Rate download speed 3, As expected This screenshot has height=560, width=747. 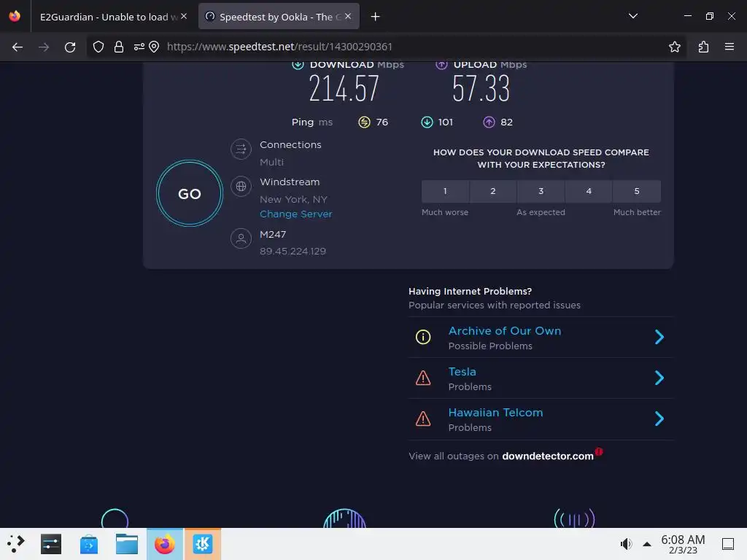541,191
